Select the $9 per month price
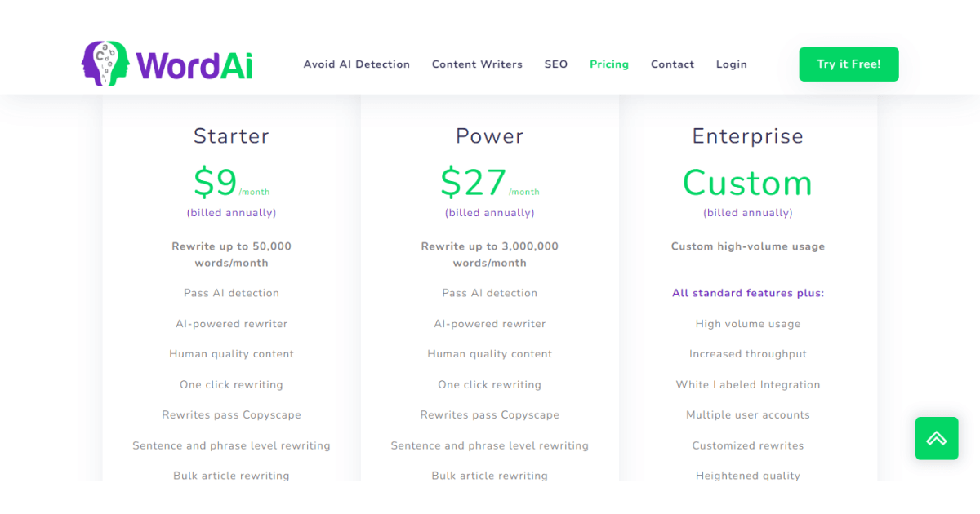This screenshot has width=980, height=514. coord(216,183)
